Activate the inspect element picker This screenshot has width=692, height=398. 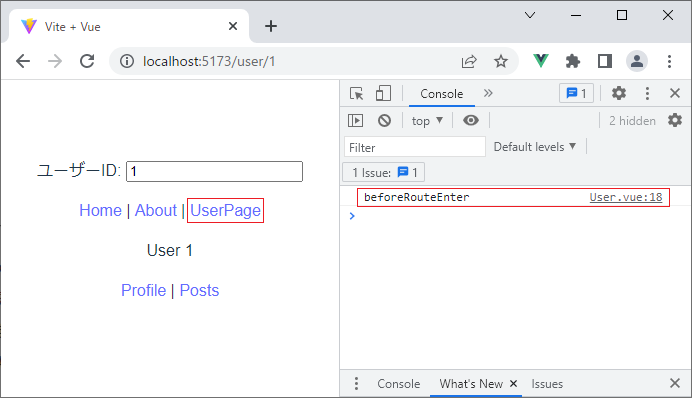[x=357, y=94]
